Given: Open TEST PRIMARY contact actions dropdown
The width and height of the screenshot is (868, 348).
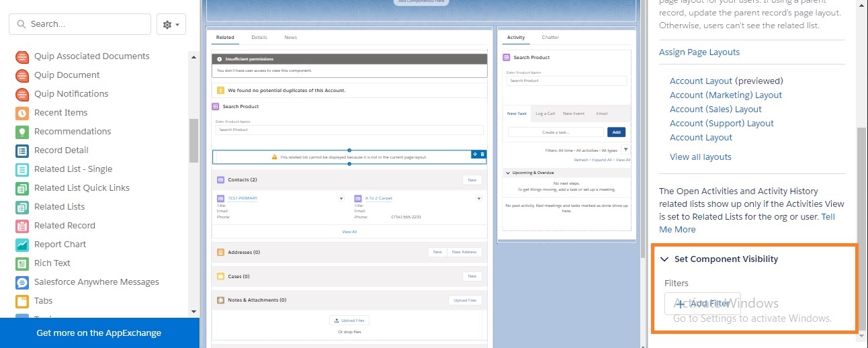Looking at the screenshot, I should 341,199.
